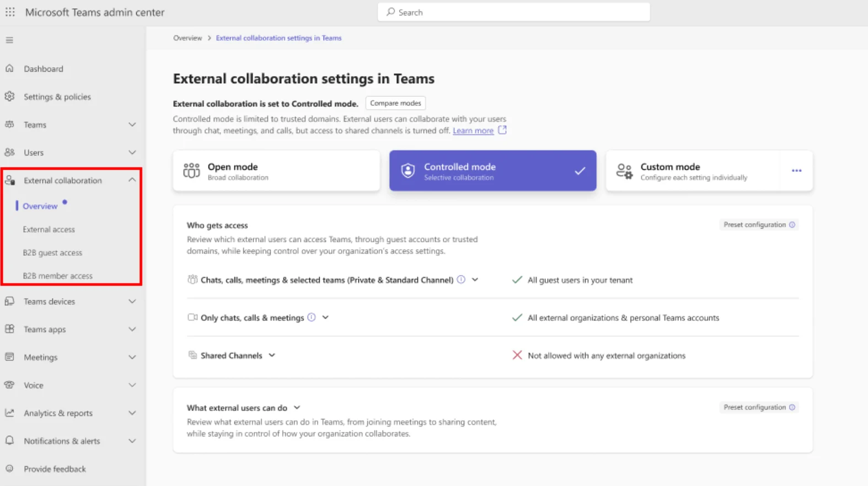Click the Dashboard home icon
The width and height of the screenshot is (868, 486).
(x=9, y=68)
